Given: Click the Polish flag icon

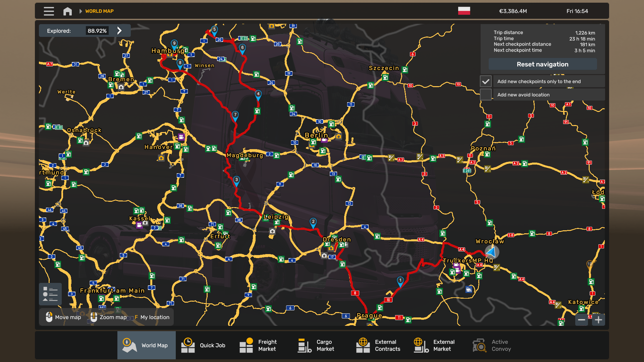Looking at the screenshot, I should pos(464,11).
